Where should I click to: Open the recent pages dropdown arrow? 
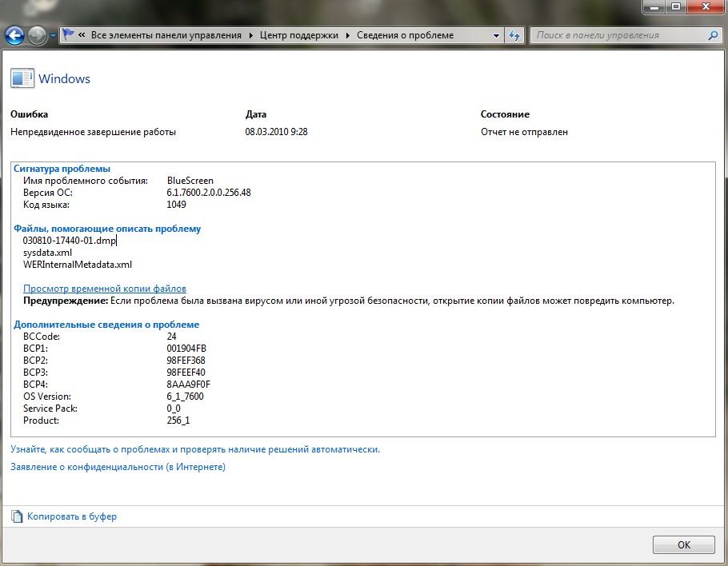coord(53,36)
